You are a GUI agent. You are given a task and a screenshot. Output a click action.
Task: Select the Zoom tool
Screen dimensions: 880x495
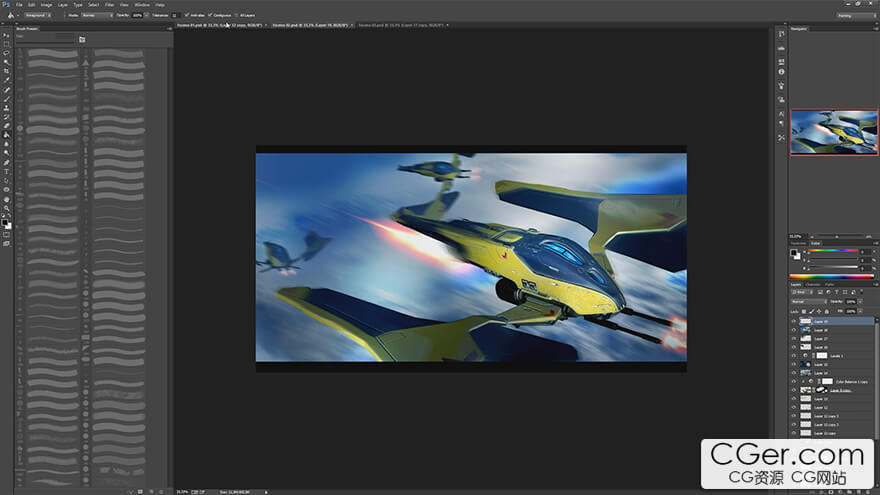coord(6,208)
